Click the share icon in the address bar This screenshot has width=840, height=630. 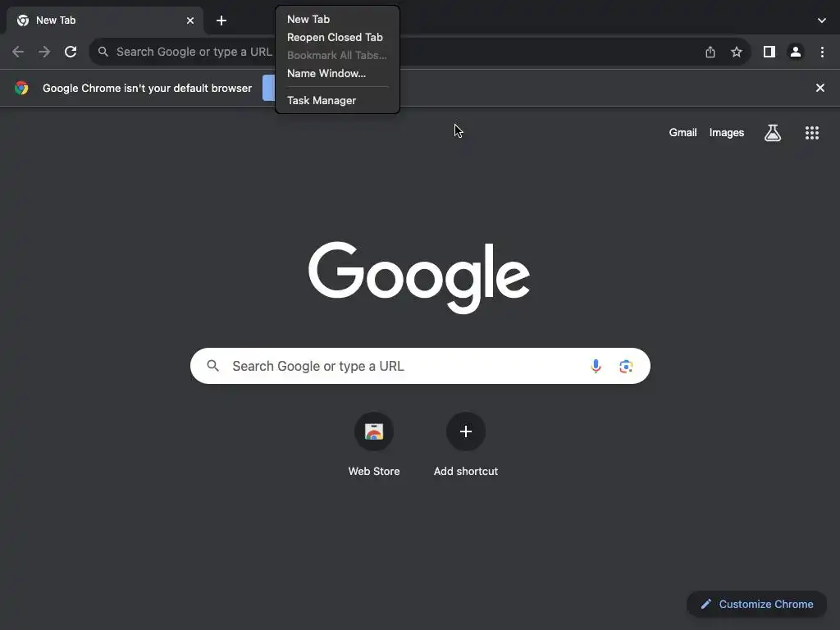[x=710, y=52]
